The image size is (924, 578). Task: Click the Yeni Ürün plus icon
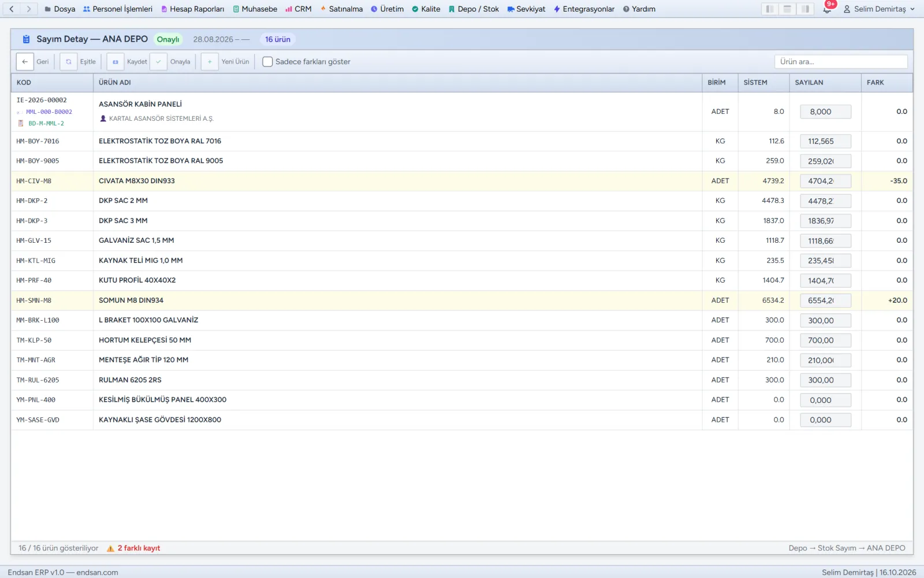[x=210, y=62]
